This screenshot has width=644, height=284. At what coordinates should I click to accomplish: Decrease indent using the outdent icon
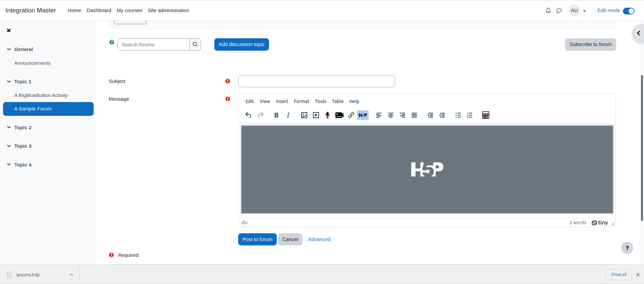click(x=430, y=115)
